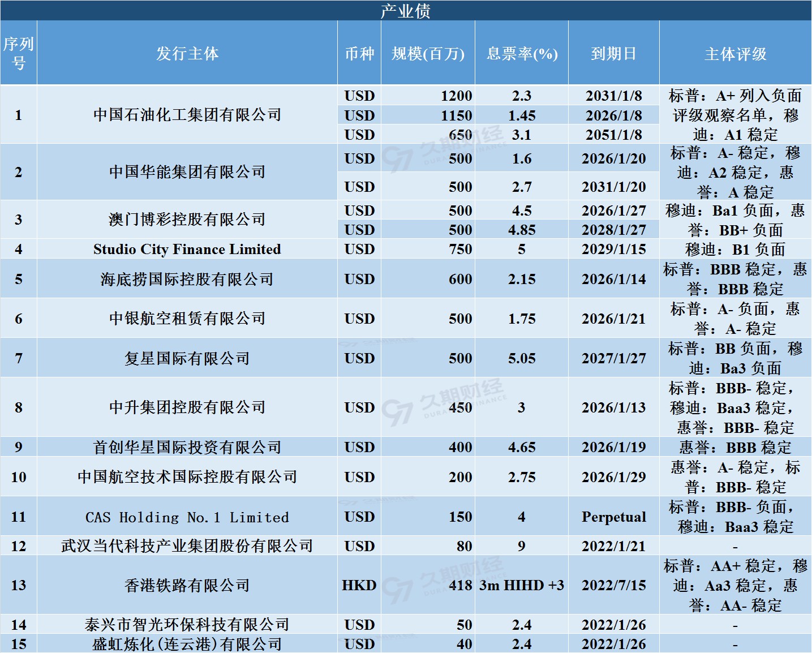Viewport: 812px width, 653px height.
Task: Click sequence number 8 cell
Action: (19, 407)
